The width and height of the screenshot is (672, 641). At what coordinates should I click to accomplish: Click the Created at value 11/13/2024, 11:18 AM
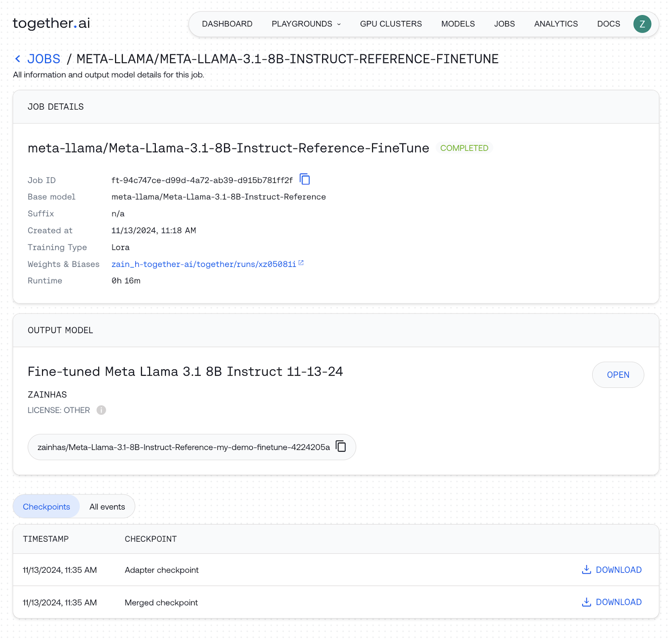[154, 230]
